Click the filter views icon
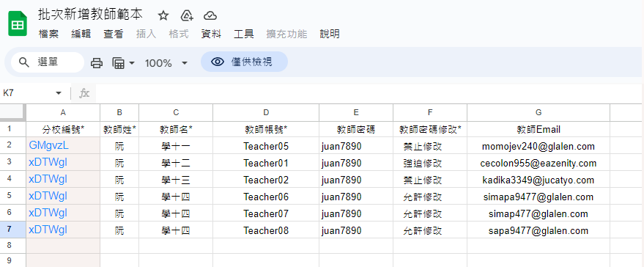 (x=118, y=63)
